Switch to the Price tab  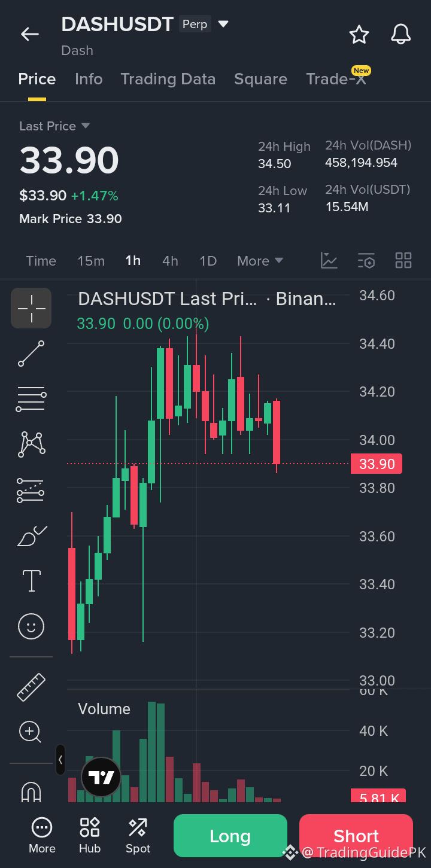(x=37, y=79)
